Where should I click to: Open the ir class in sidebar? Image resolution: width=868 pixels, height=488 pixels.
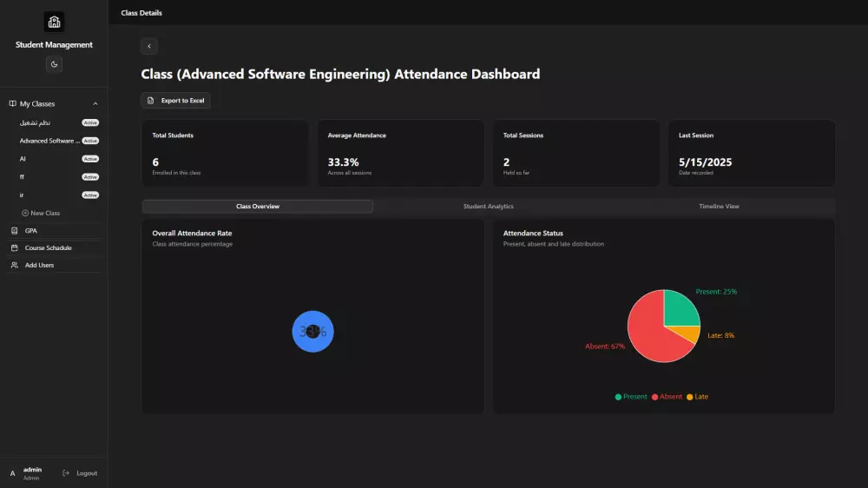click(x=22, y=195)
